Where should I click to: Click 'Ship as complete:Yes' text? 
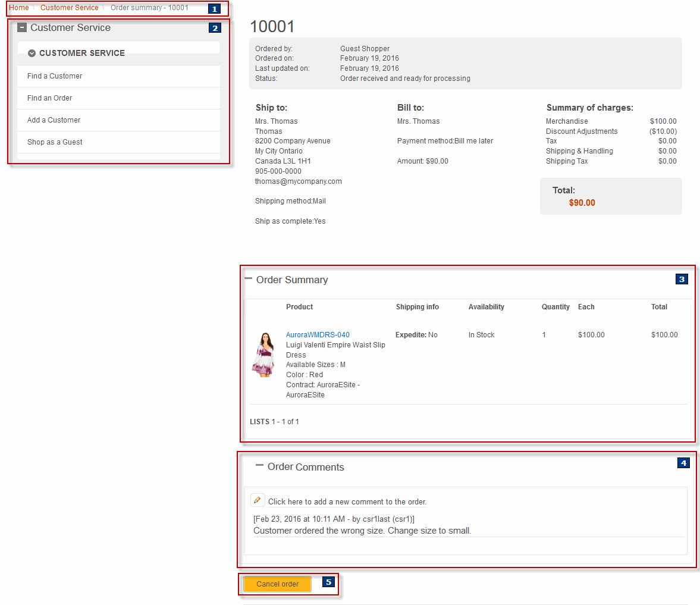(290, 221)
